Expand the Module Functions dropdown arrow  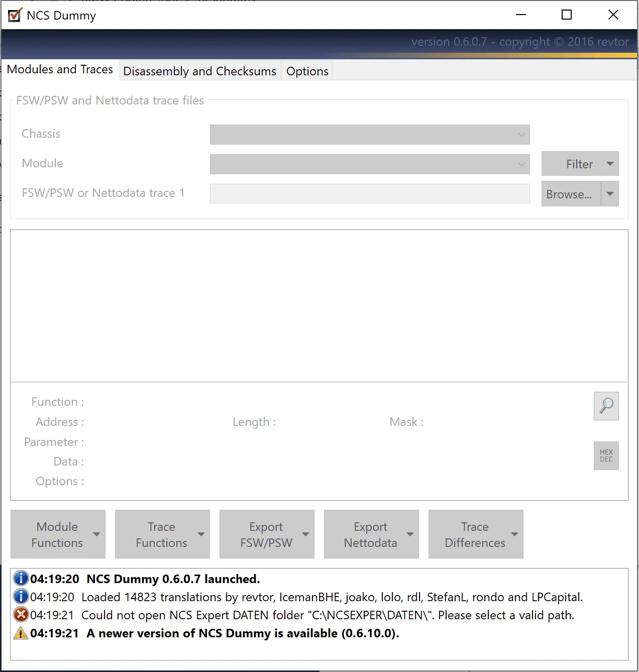point(96,534)
